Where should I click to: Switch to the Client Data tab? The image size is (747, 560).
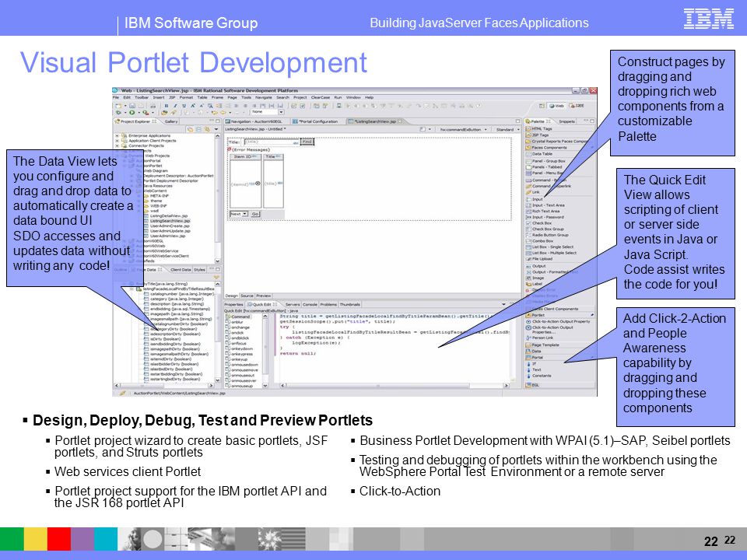click(x=181, y=270)
